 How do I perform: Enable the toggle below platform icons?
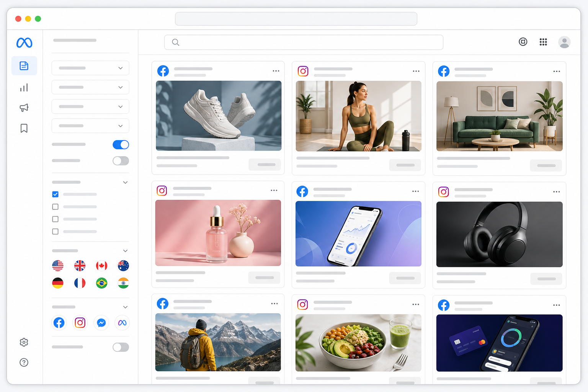tap(121, 347)
